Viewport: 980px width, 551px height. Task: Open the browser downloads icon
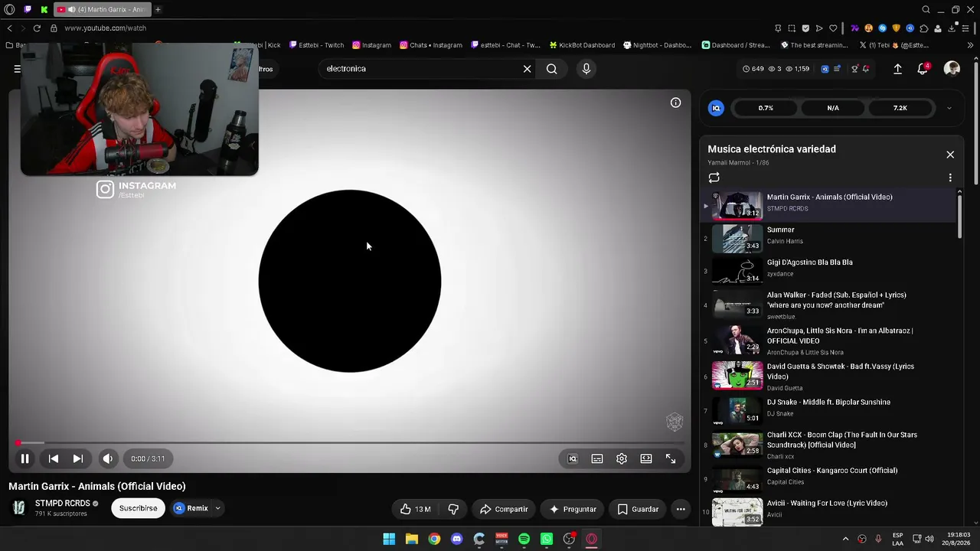coord(952,28)
